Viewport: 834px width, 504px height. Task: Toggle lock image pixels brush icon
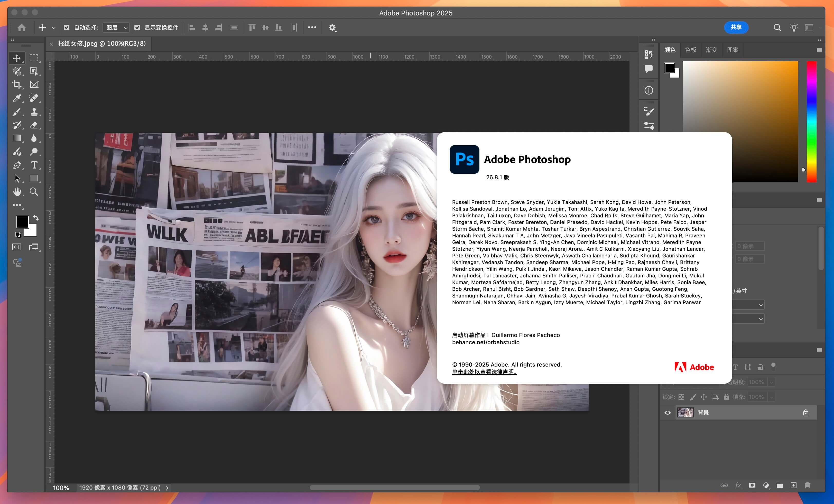[693, 397]
